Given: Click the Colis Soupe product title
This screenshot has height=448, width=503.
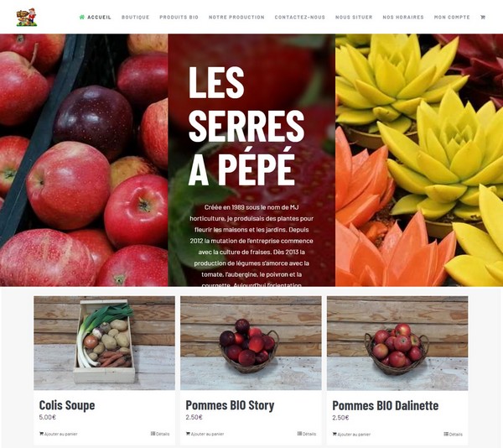Looking at the screenshot, I should tap(67, 405).
